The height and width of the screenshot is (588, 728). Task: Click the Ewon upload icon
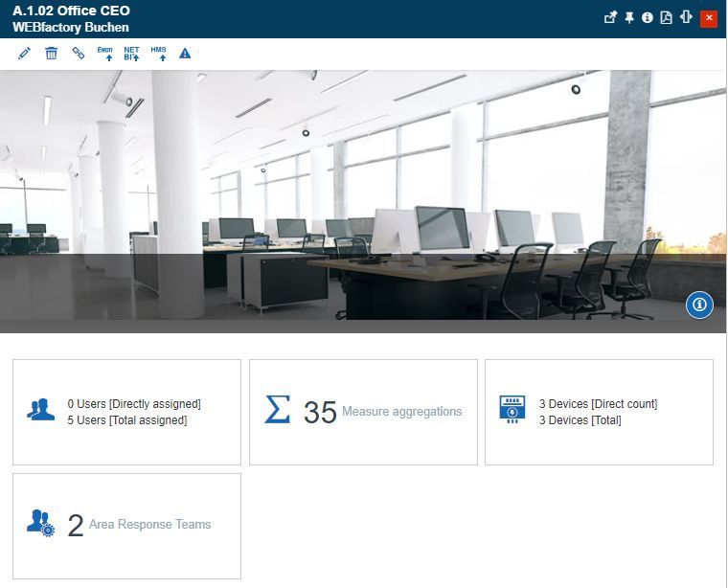click(105, 54)
